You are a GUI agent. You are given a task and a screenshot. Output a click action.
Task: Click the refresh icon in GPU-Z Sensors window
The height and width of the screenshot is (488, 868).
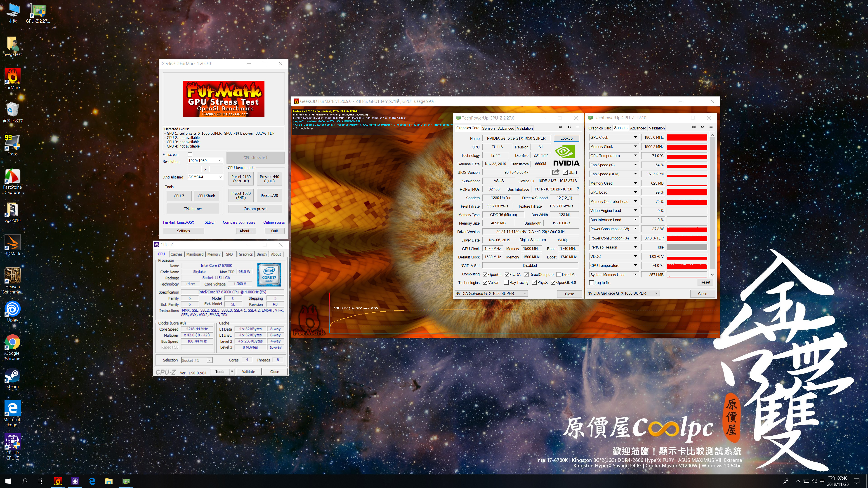pyautogui.click(x=702, y=127)
